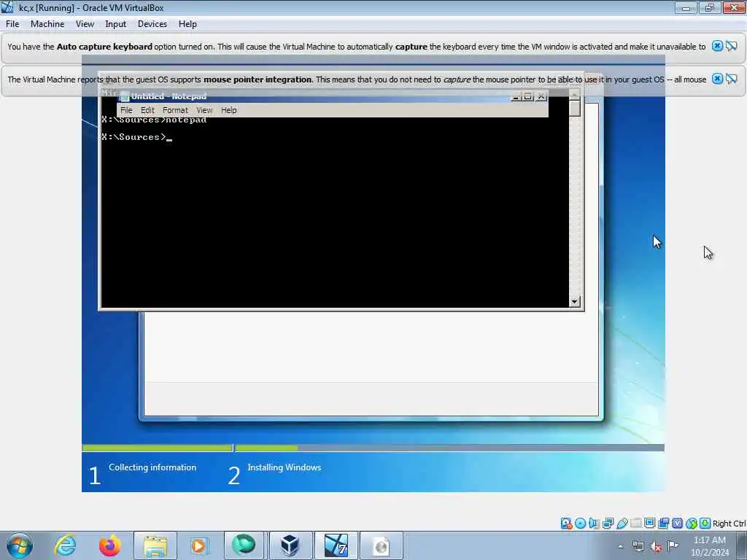
Task: Click the command prompt vertical scrollbar track
Action: click(575, 205)
